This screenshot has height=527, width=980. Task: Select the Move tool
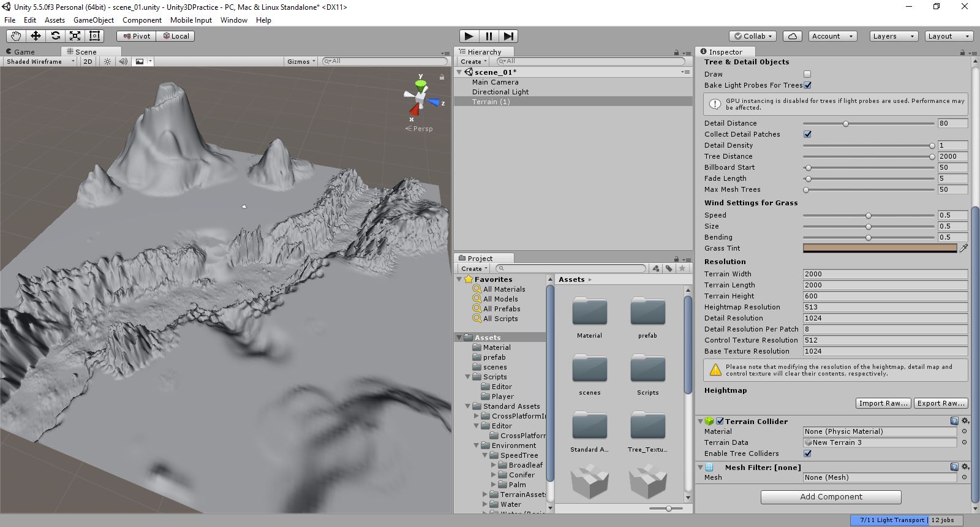pyautogui.click(x=36, y=36)
